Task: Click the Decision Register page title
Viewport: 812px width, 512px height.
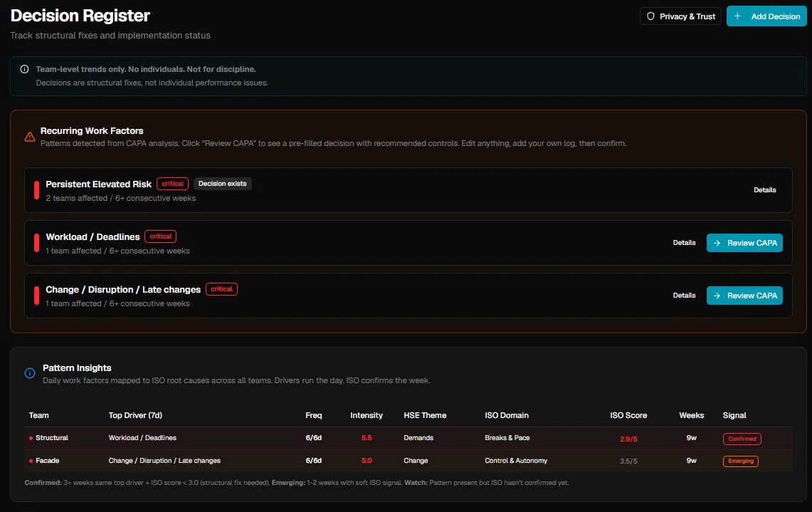Action: tap(80, 16)
